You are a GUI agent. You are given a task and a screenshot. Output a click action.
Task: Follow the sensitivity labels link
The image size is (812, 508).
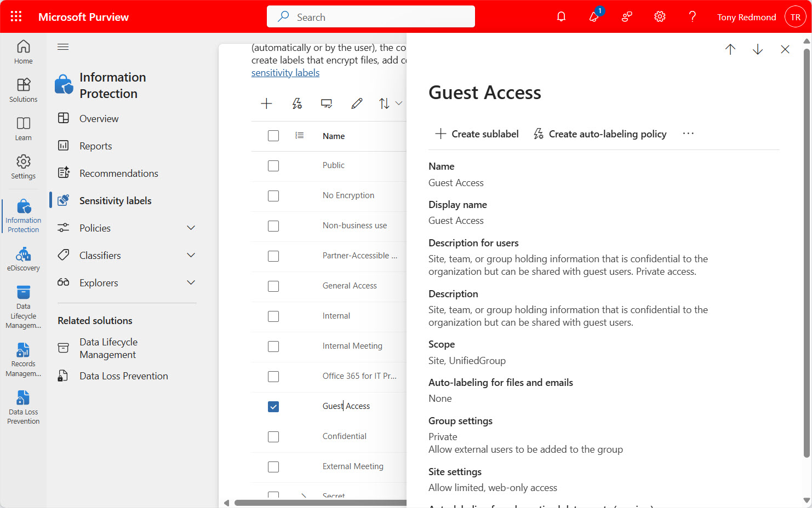(x=285, y=73)
